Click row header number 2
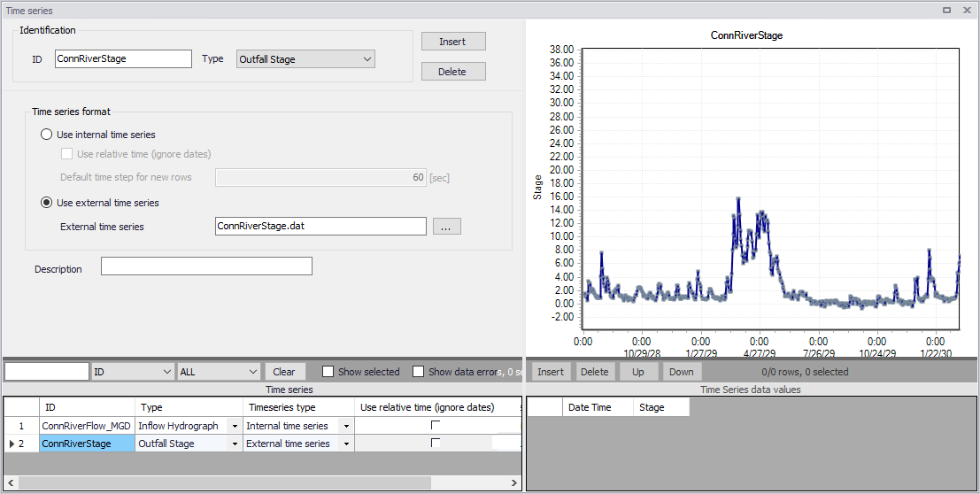This screenshot has height=494, width=980. [x=21, y=444]
